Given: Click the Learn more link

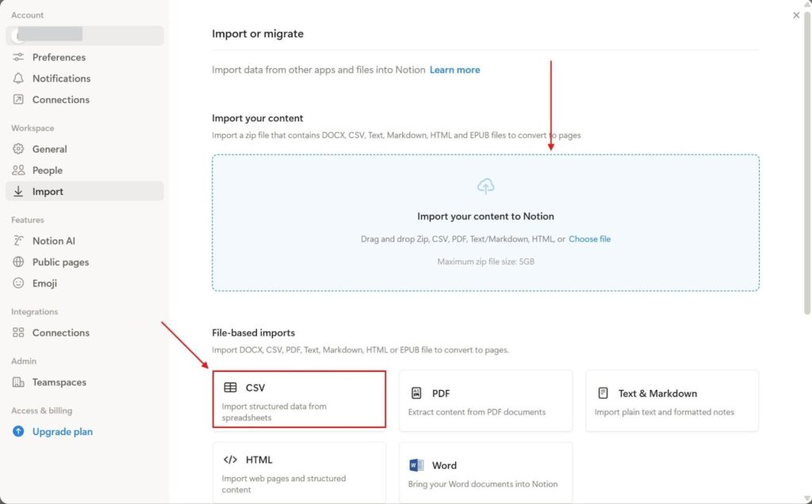Looking at the screenshot, I should point(454,69).
